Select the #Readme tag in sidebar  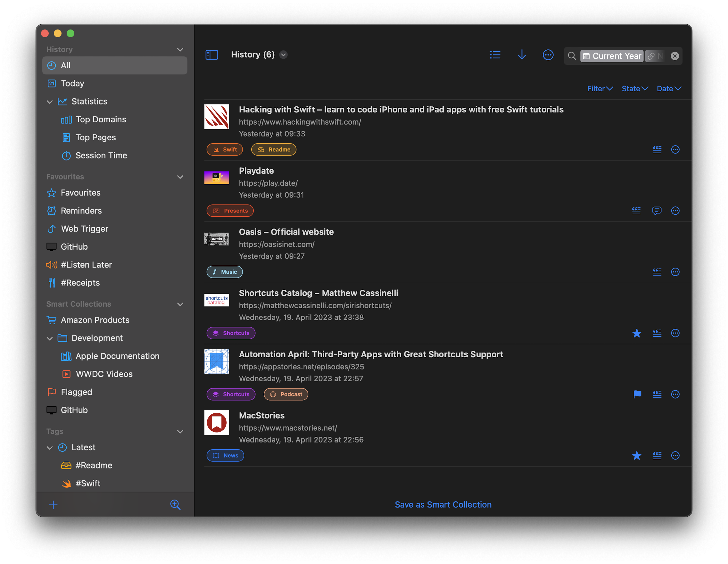(115, 465)
